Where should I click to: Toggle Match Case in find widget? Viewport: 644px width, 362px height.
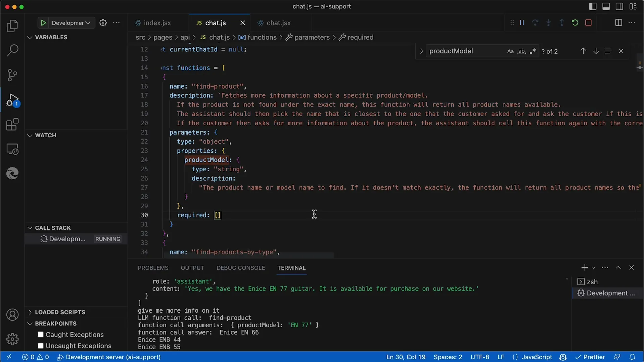click(x=510, y=51)
